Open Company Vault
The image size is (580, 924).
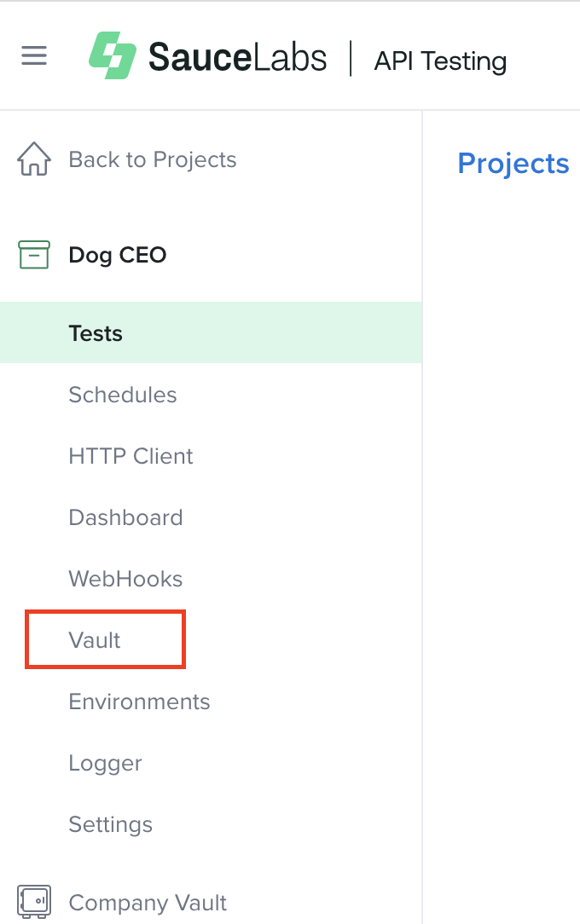tap(147, 902)
